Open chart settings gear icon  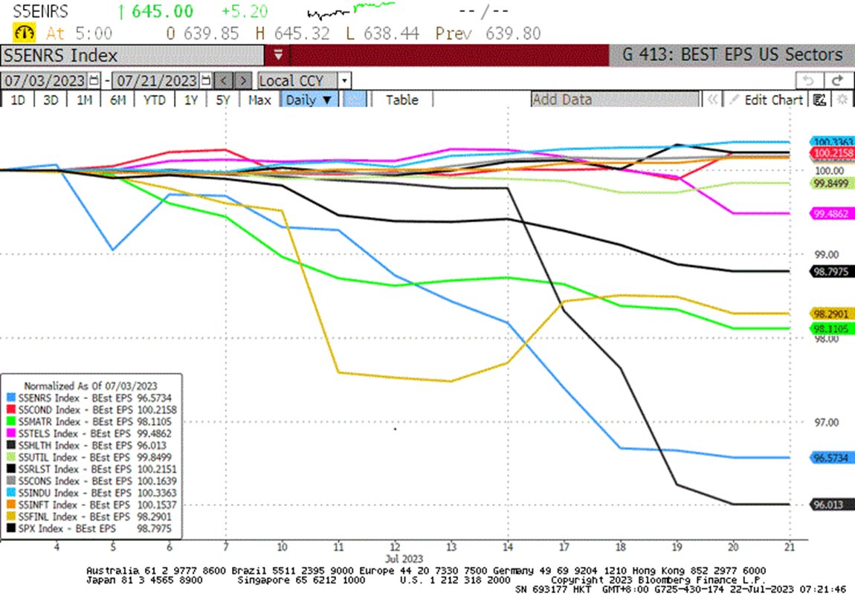842,100
